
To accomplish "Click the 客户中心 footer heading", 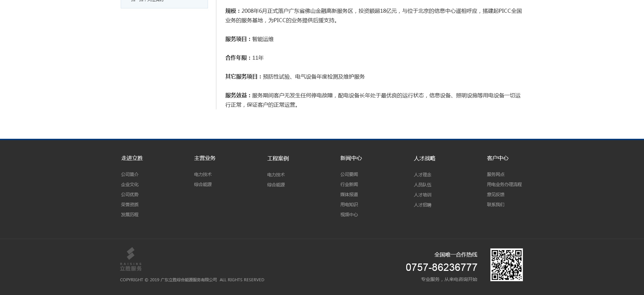I will pyautogui.click(x=498, y=158).
